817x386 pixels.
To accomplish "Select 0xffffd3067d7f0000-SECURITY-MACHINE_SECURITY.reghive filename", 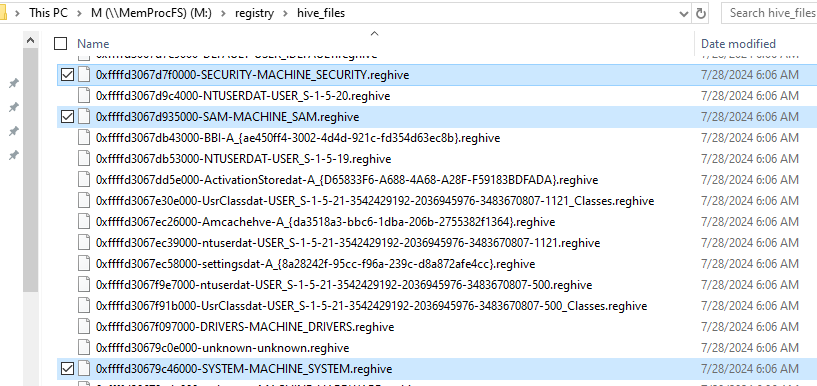I will coord(253,75).
